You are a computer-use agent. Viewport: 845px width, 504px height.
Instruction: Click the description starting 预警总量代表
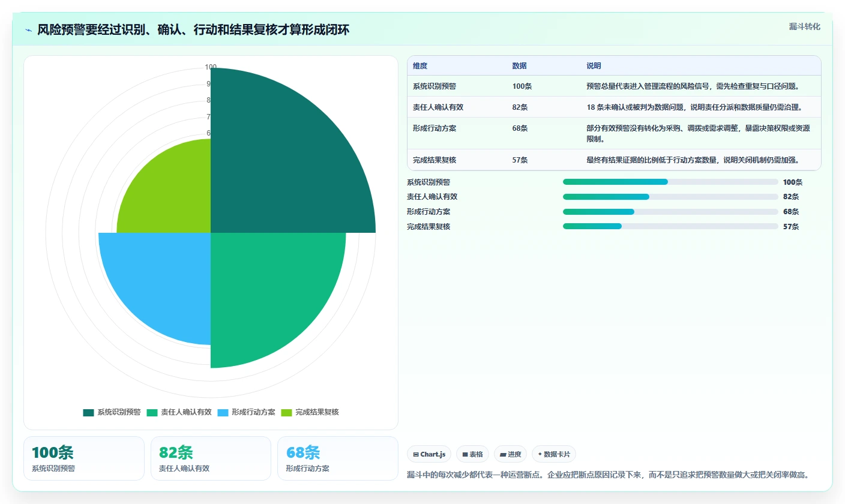(x=694, y=86)
